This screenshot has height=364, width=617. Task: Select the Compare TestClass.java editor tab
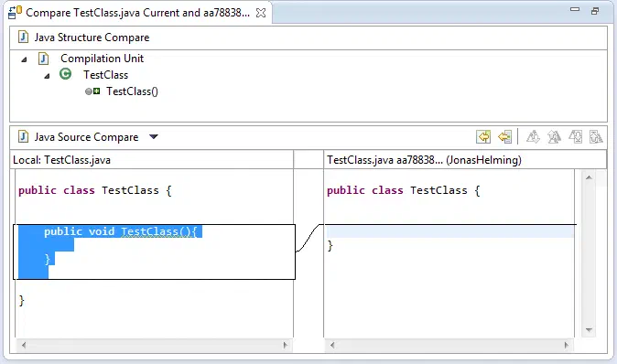point(137,13)
